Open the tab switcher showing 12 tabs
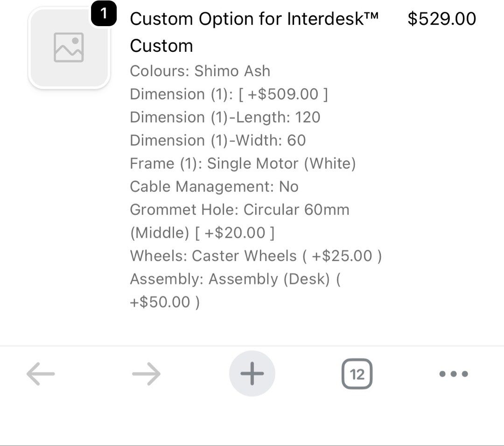 [x=357, y=374]
